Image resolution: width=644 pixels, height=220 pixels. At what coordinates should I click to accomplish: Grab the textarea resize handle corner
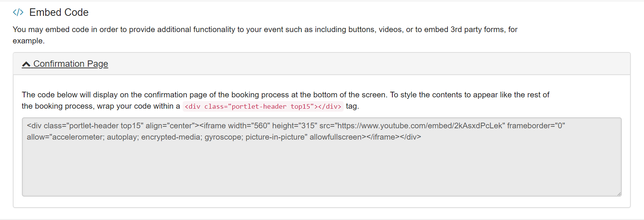point(619,194)
